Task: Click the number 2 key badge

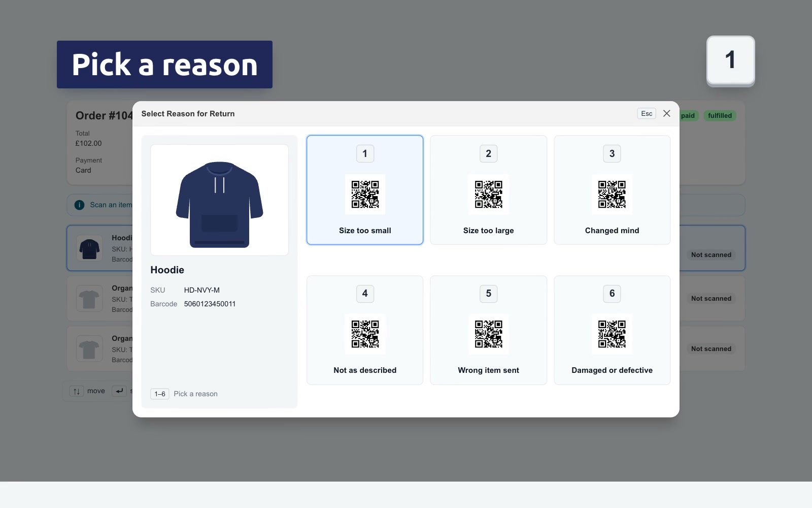Action: (488, 153)
